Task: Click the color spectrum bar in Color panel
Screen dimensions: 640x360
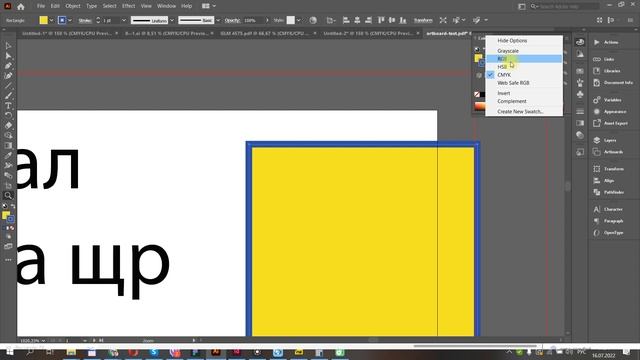Action: (480, 106)
